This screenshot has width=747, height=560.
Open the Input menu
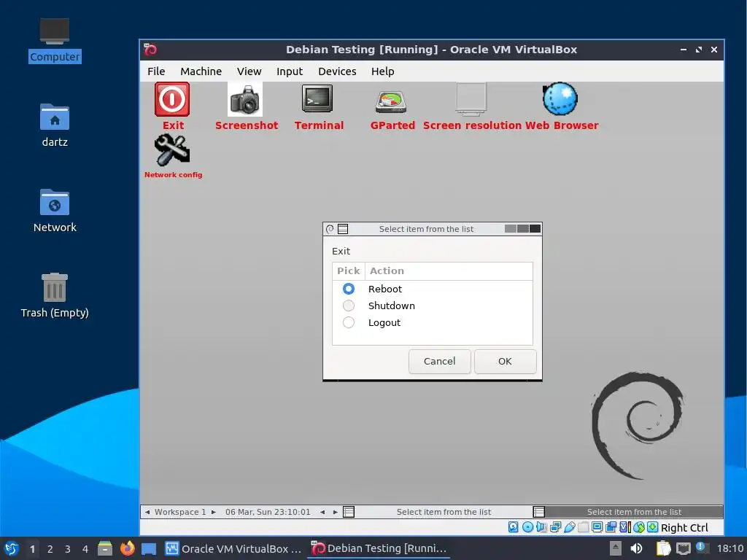coord(290,71)
